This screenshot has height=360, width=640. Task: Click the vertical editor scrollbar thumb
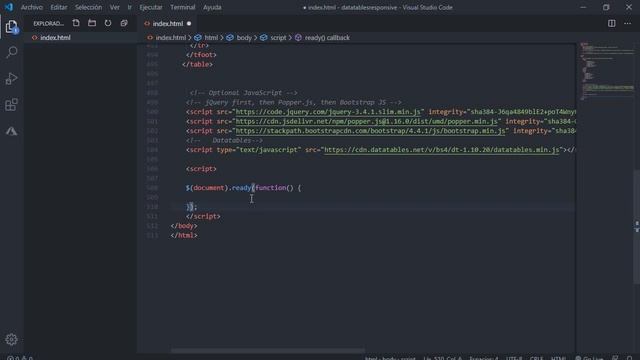click(x=637, y=226)
